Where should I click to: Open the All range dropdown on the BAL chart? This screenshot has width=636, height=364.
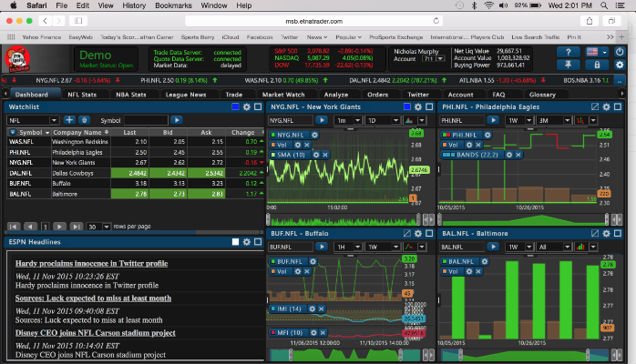(x=567, y=247)
